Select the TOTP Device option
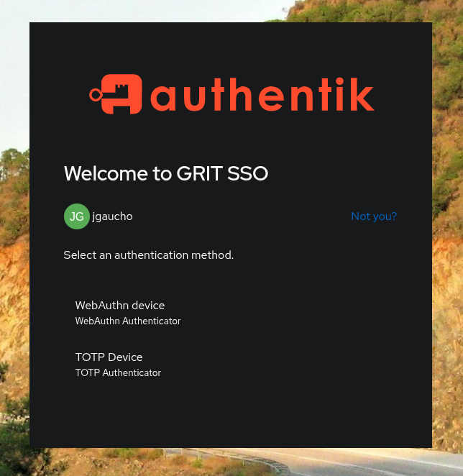 (231, 365)
